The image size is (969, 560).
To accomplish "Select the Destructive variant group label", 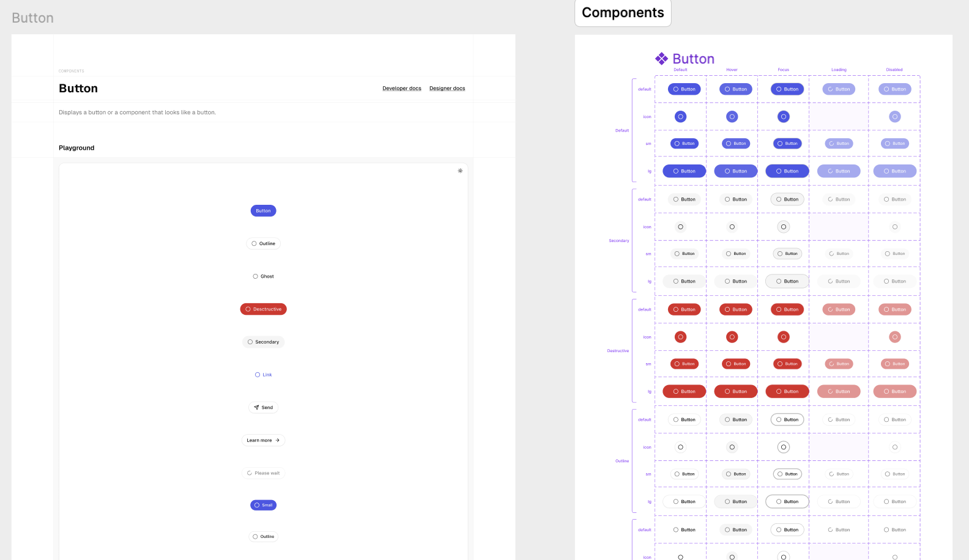I will tap(618, 351).
